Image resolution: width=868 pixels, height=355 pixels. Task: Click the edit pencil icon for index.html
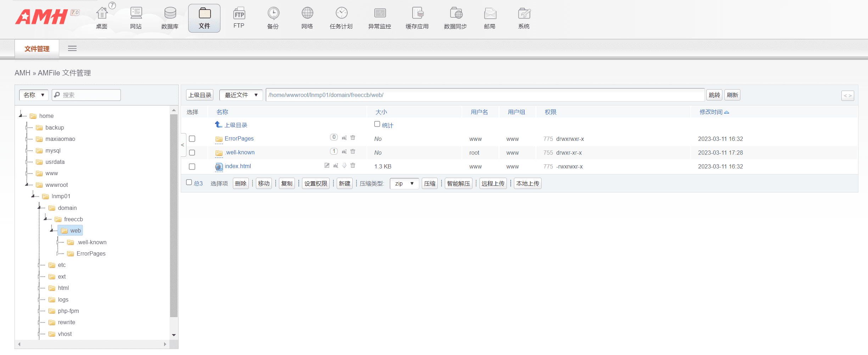pyautogui.click(x=326, y=165)
